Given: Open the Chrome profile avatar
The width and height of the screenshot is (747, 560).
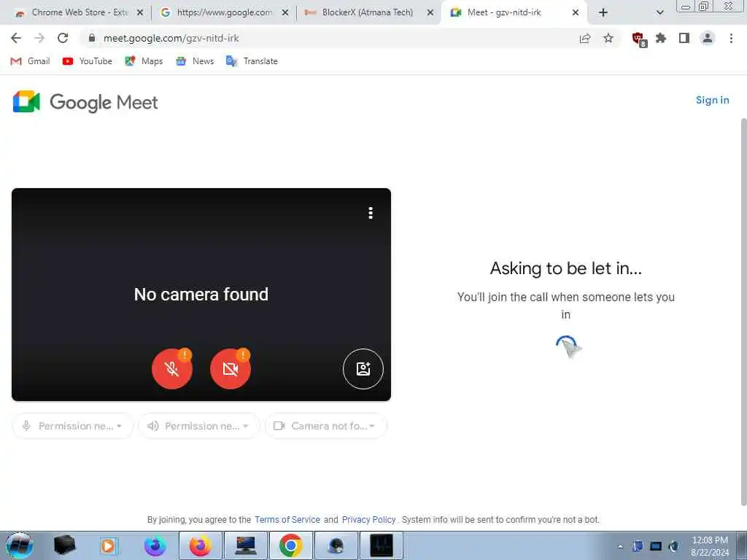Looking at the screenshot, I should click(708, 38).
